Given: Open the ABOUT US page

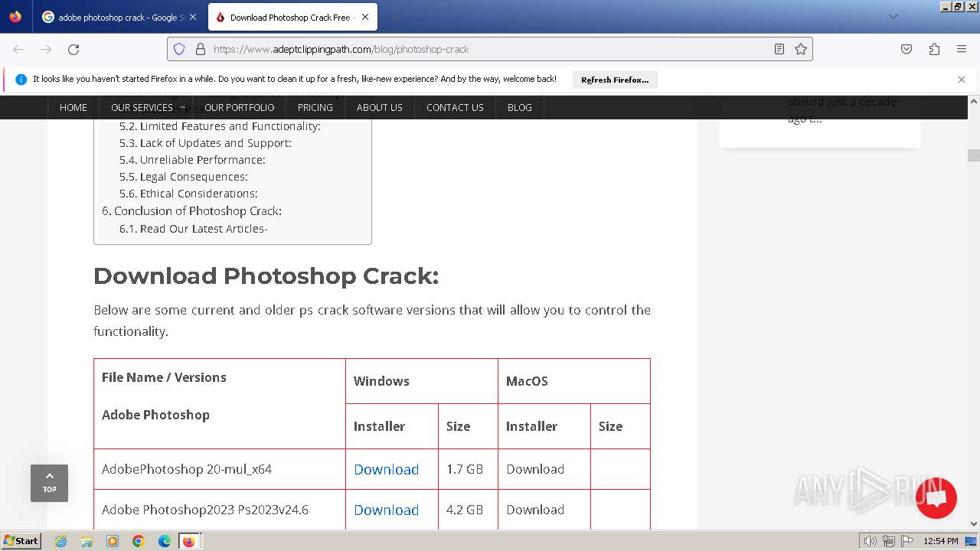Looking at the screenshot, I should [380, 107].
